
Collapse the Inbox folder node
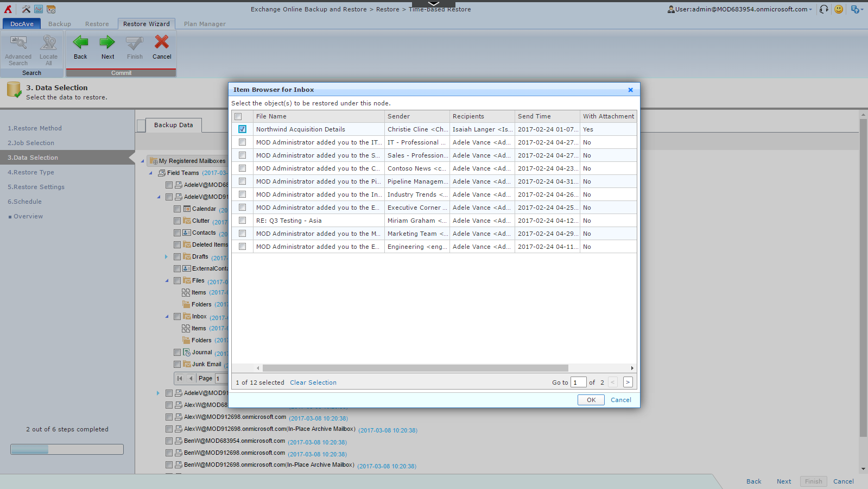click(x=167, y=316)
